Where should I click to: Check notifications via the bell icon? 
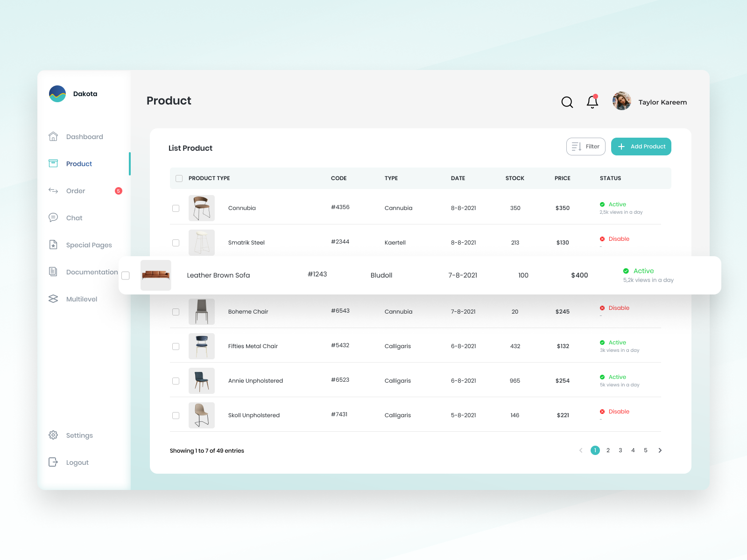point(592,101)
